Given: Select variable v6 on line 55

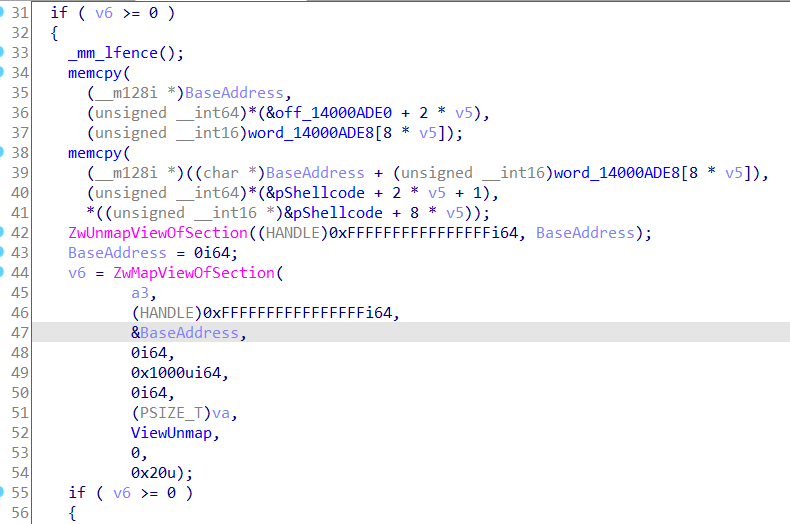Looking at the screenshot, I should click(x=122, y=493).
